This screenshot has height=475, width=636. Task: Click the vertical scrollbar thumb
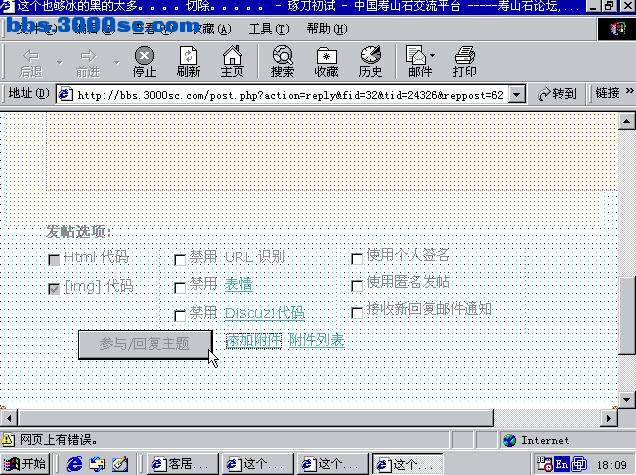tap(627, 316)
